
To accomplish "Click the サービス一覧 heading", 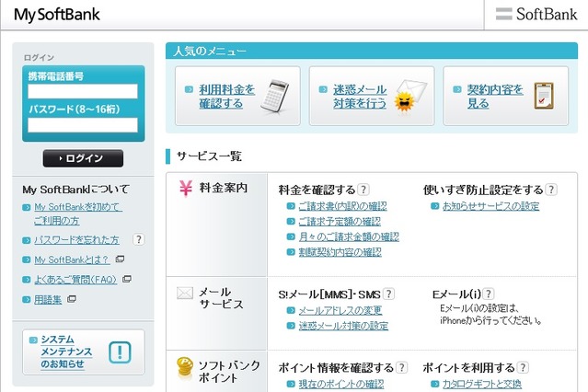I will 209,156.
